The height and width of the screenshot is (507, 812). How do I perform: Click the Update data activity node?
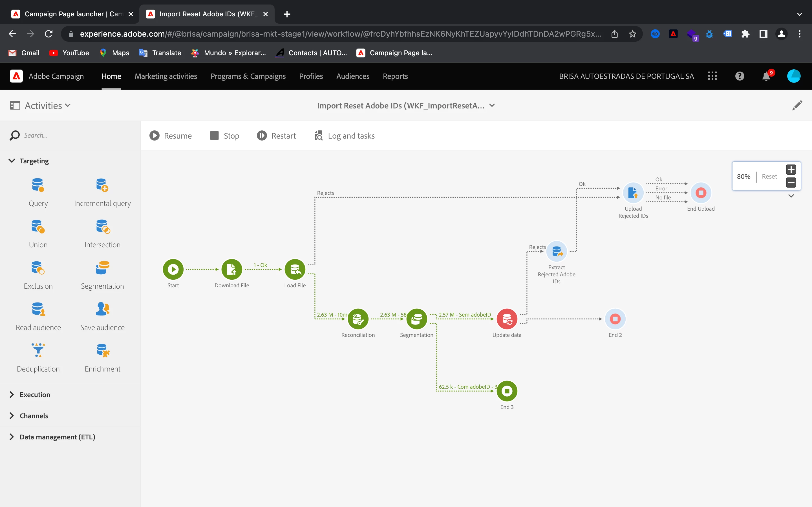click(507, 319)
